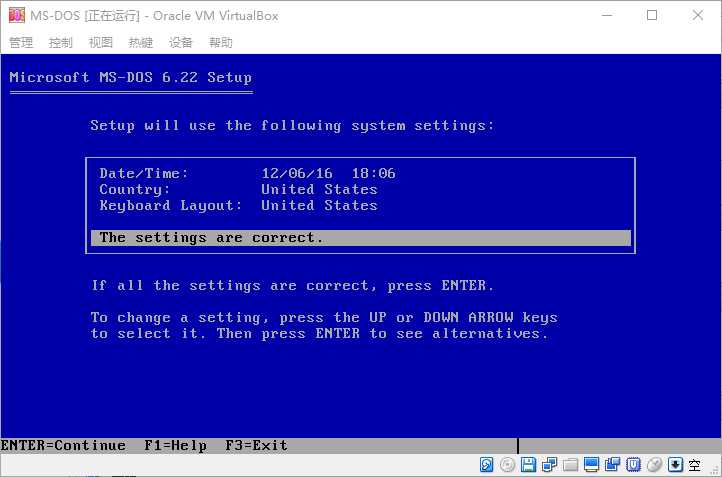722x477 pixels.
Task: Open the 设备 menu
Action: [180, 43]
